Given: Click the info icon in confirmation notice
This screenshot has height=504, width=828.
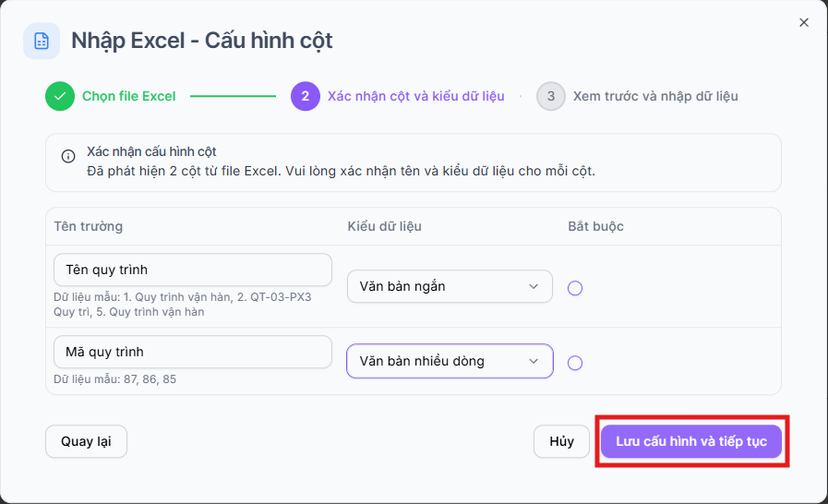Looking at the screenshot, I should [68, 156].
